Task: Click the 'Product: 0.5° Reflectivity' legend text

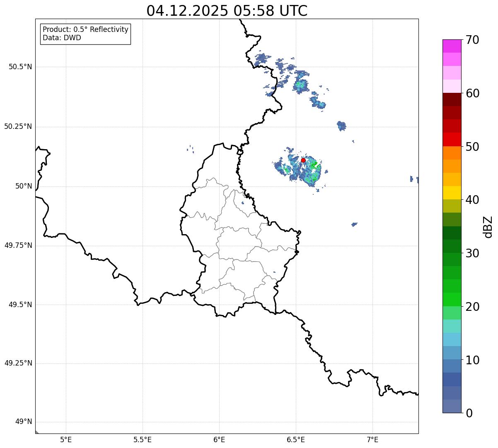Action: pos(86,29)
